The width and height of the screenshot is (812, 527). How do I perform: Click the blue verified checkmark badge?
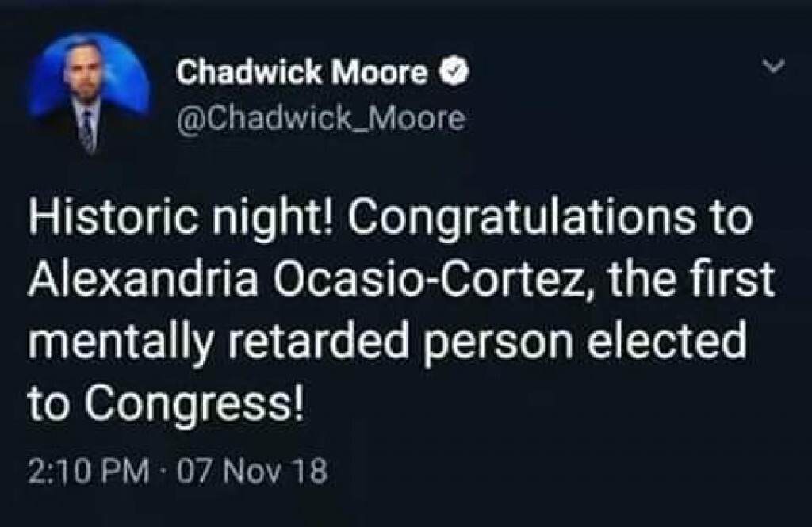[448, 74]
